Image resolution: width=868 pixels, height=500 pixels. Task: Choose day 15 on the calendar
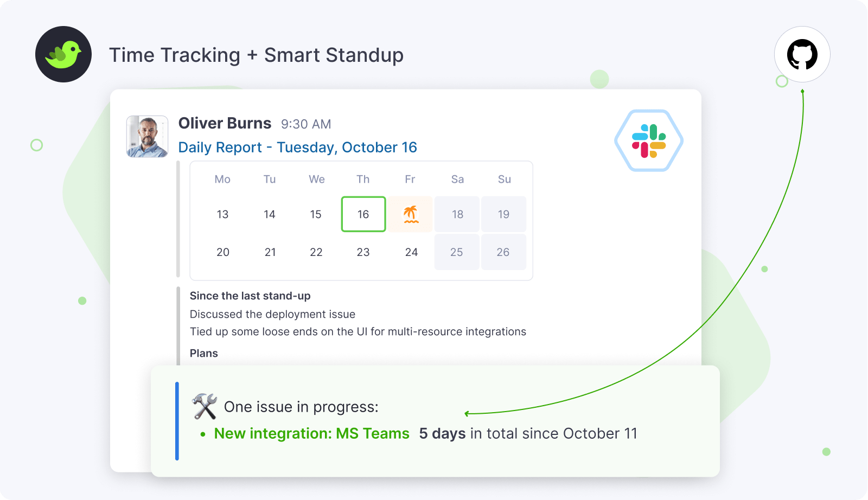point(316,214)
